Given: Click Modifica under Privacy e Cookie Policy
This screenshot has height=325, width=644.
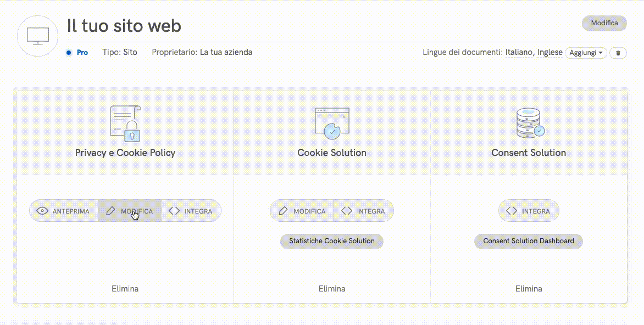Looking at the screenshot, I should tap(130, 211).
